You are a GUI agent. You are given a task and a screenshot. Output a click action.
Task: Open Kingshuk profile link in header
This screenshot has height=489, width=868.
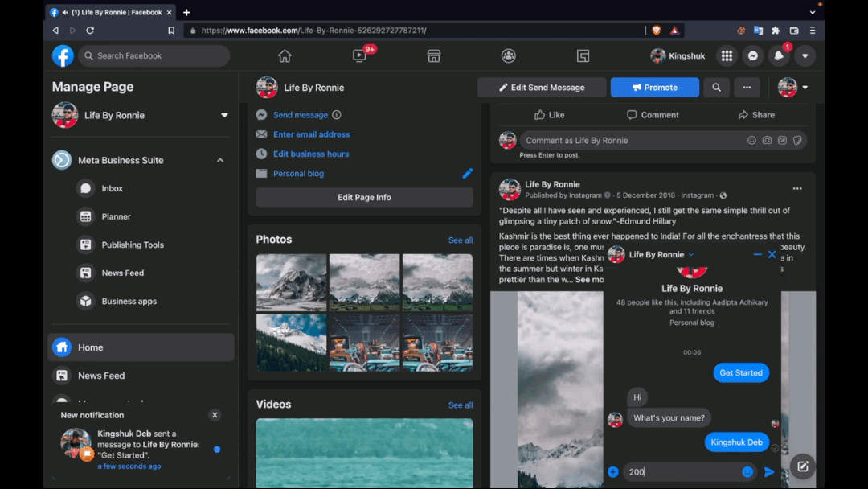pos(678,56)
